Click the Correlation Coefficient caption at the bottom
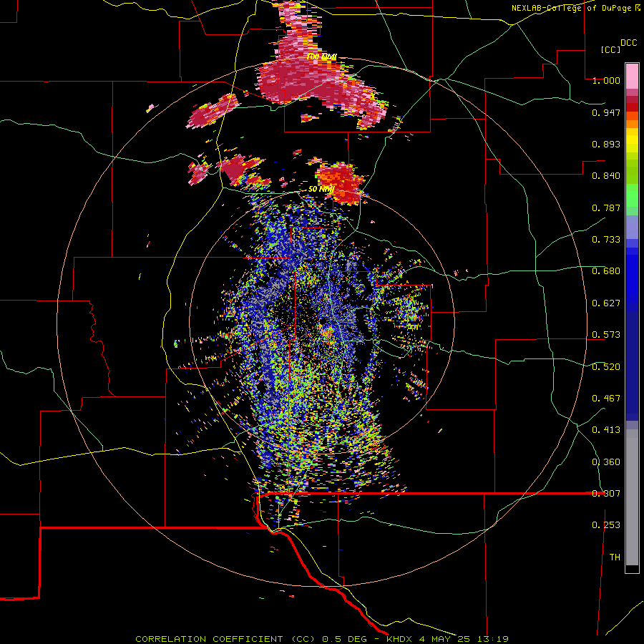Screen dimensions: 644x644 (x=321, y=639)
